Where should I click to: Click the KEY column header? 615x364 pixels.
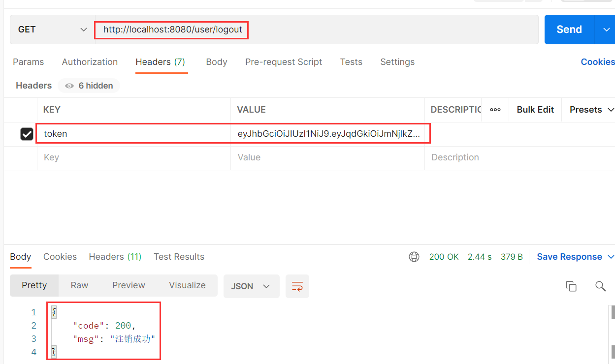(52, 110)
